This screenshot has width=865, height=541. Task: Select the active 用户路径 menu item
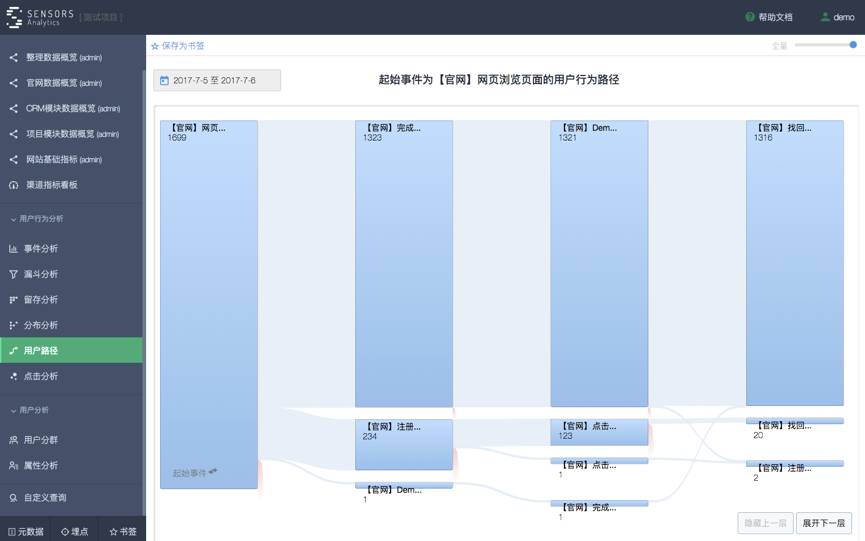point(71,350)
